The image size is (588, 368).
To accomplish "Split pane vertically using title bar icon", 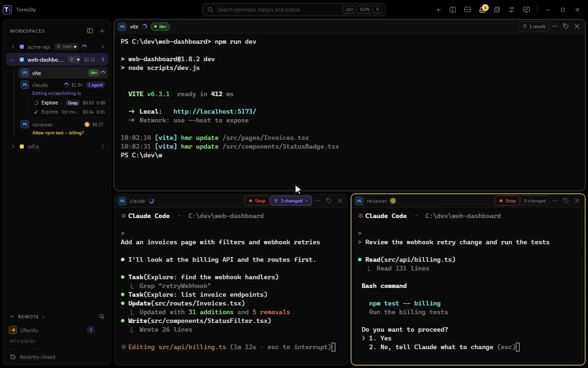I will (453, 10).
